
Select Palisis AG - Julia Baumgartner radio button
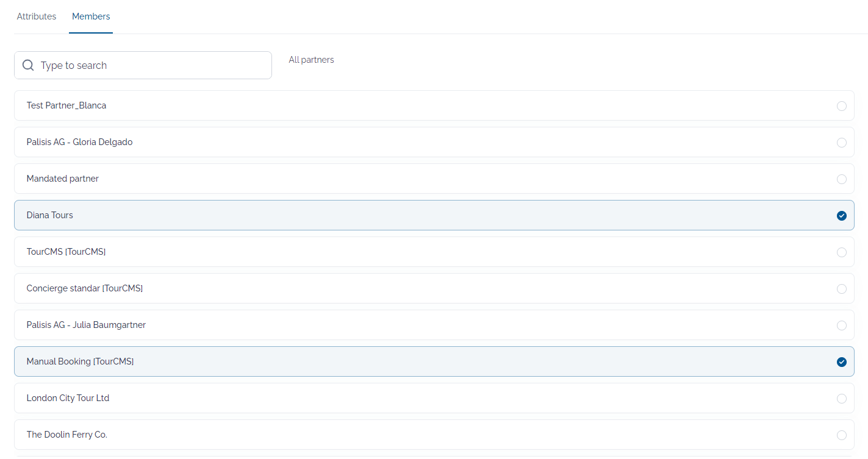pyautogui.click(x=842, y=326)
